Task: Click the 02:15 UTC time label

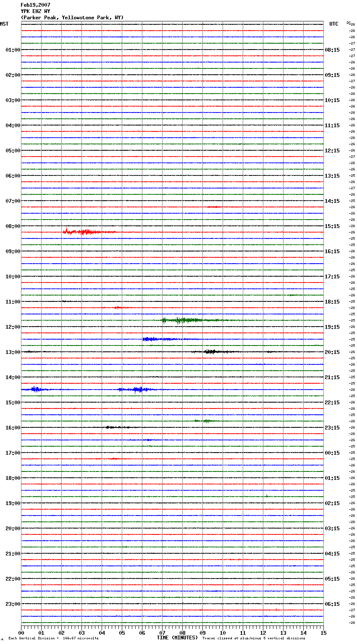Action: point(332,503)
